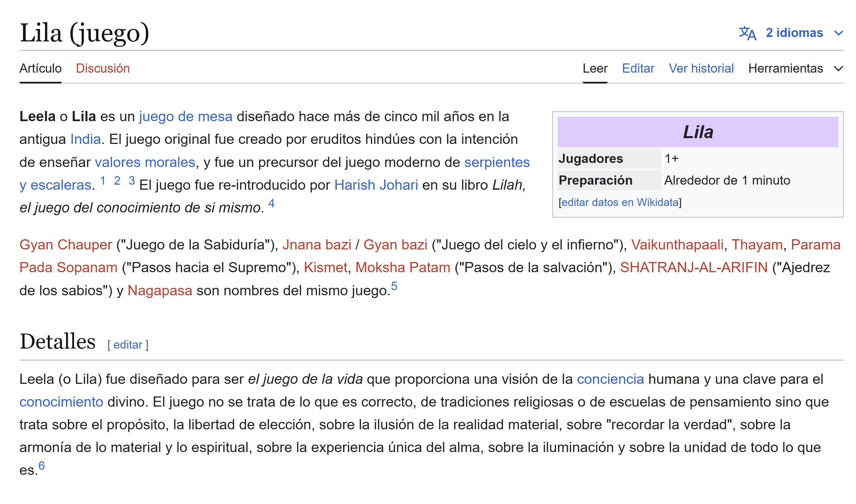Click the translate languages icon
856x504 pixels.
pyautogui.click(x=747, y=33)
